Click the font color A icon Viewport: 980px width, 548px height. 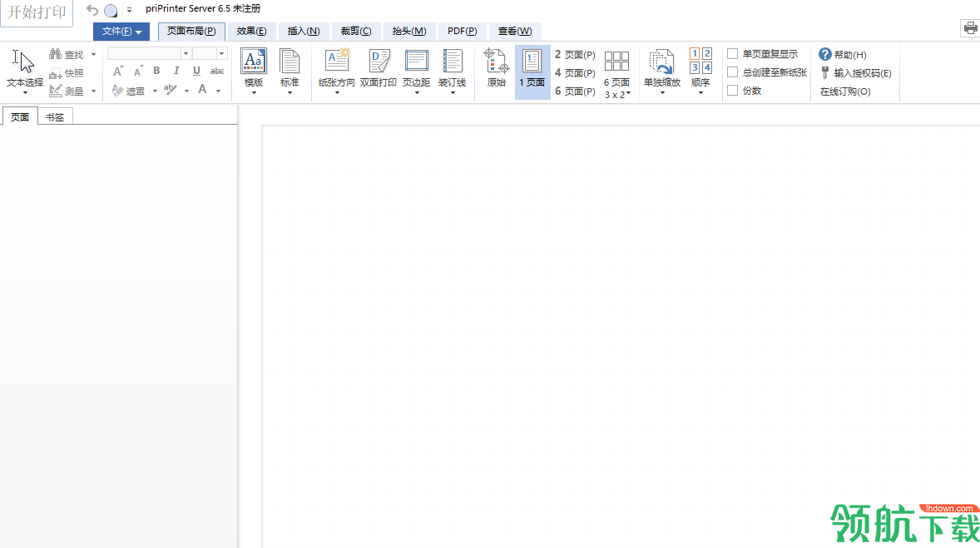click(202, 89)
